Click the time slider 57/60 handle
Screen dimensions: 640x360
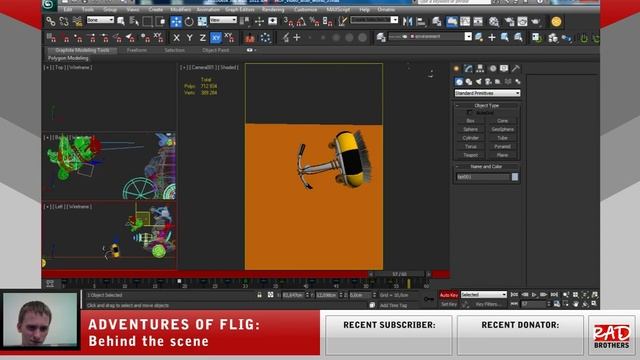(399, 274)
